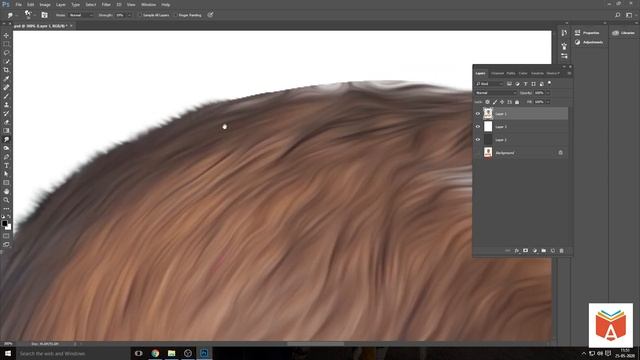Lock image pixels with brush lock icon

coord(495,102)
